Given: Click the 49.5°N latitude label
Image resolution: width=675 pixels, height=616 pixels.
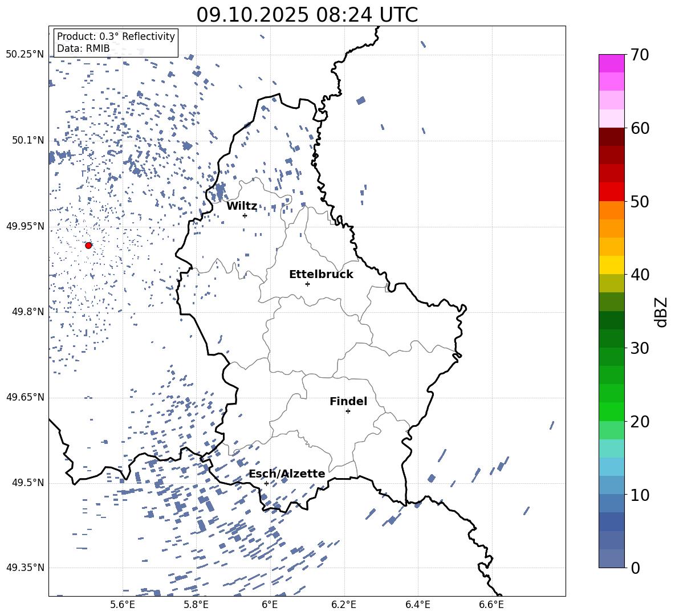Looking at the screenshot, I should [28, 483].
